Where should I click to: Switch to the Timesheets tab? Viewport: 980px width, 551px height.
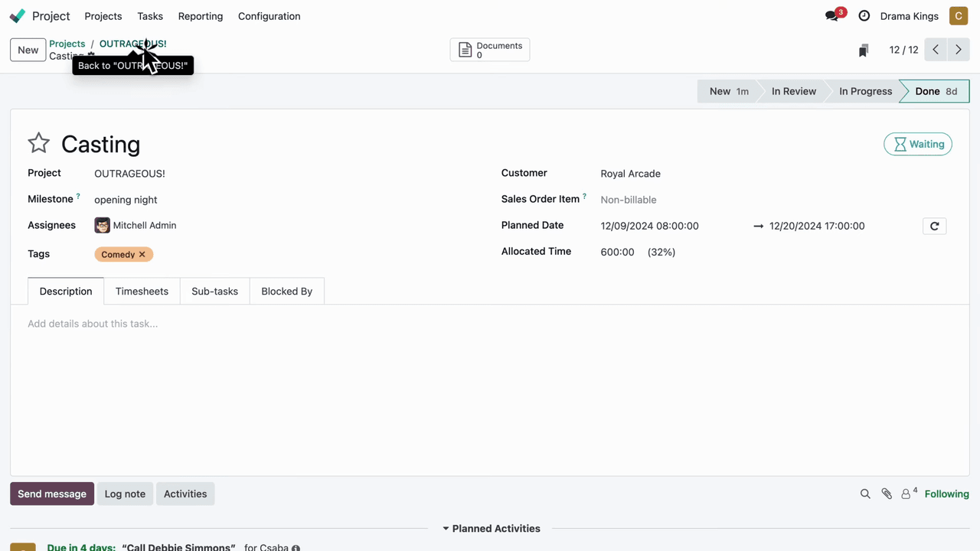(142, 292)
